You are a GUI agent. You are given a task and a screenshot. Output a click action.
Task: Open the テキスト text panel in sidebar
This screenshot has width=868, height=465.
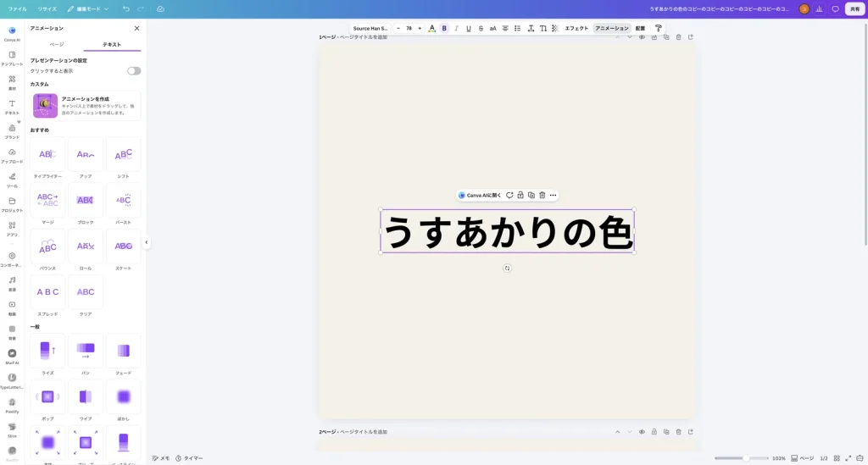12,107
